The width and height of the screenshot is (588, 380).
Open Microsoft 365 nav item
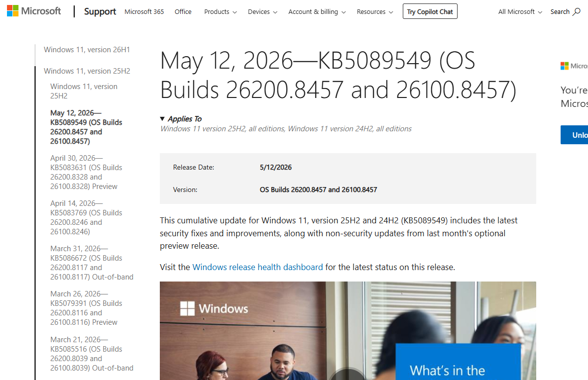coord(144,11)
